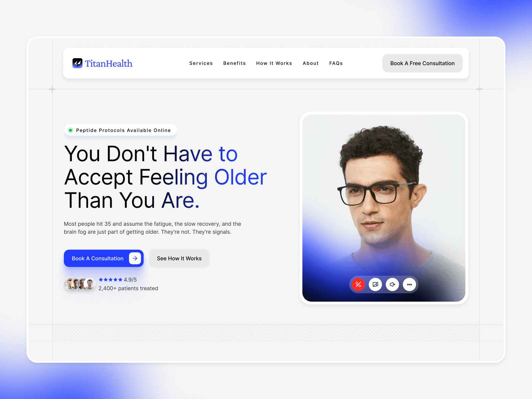The width and height of the screenshot is (532, 399).
Task: Click the Peptide Protocols Available Online badge
Action: click(120, 130)
